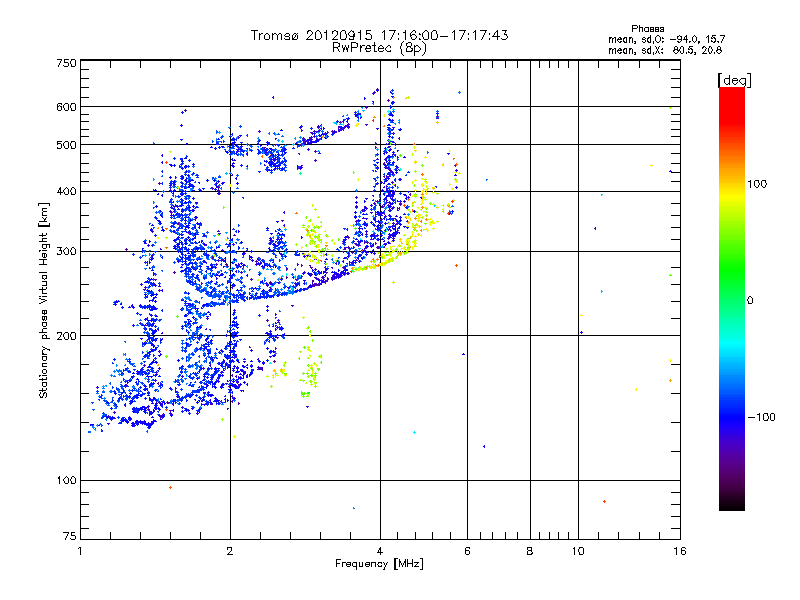Click the x-axis label 'Frequency [MHz]'
The height and width of the screenshot is (600, 800).
tap(379, 564)
